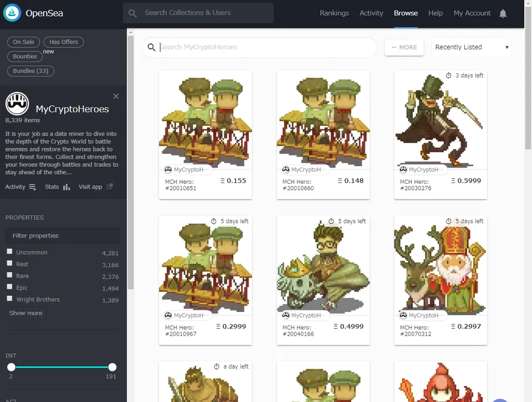
Task: Open the Activity list icon in the sidebar
Action: pyautogui.click(x=32, y=187)
